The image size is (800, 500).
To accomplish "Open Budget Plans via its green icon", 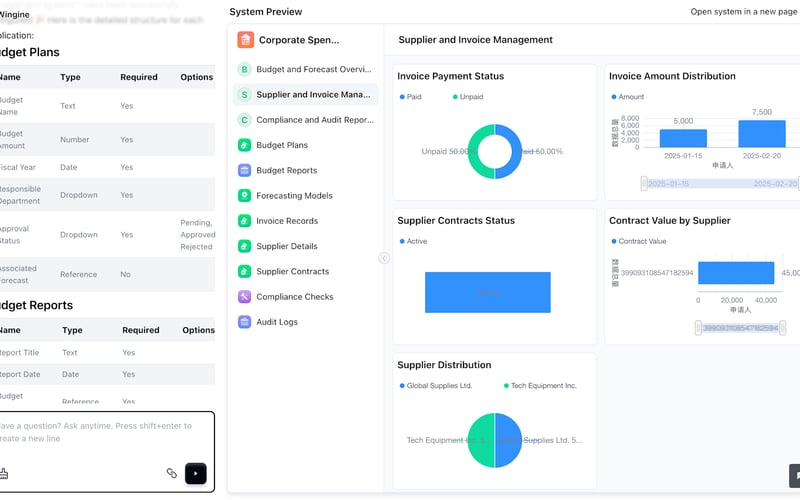I will (x=245, y=145).
